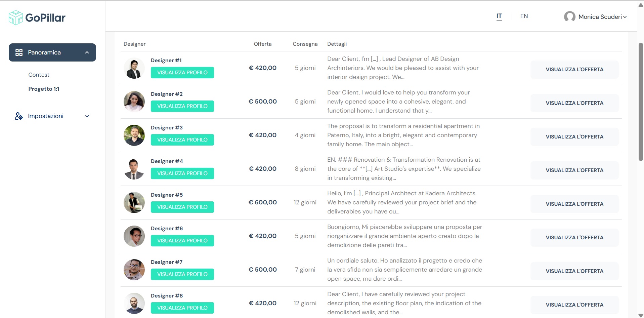View profile of Designer #7
Image resolution: width=644 pixels, height=318 pixels.
(182, 274)
